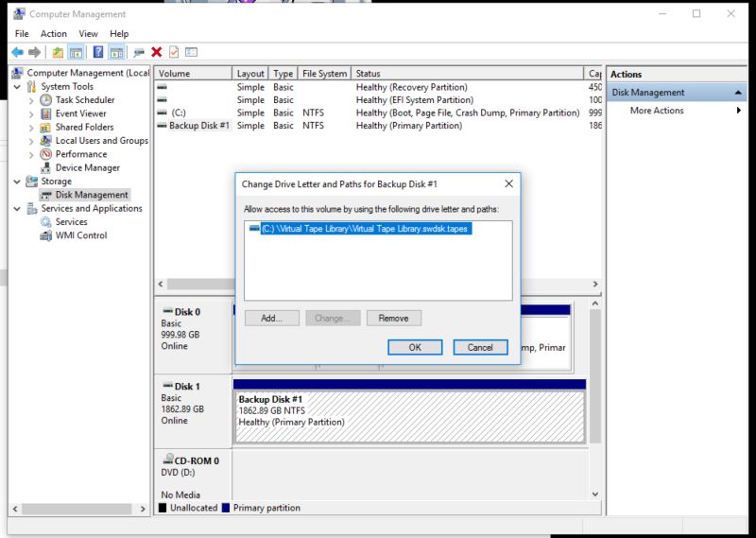Click the Unallocated black legend swatch
This screenshot has width=756, height=538.
[163, 508]
